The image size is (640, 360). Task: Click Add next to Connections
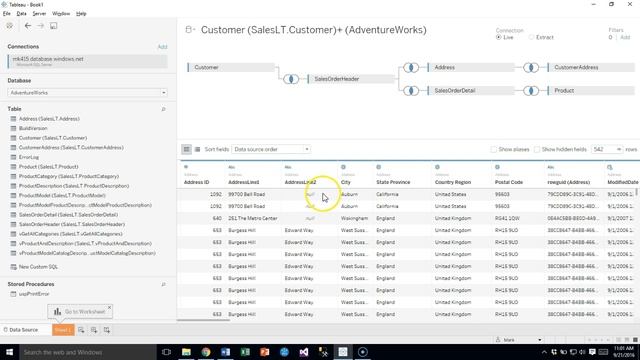point(162,47)
